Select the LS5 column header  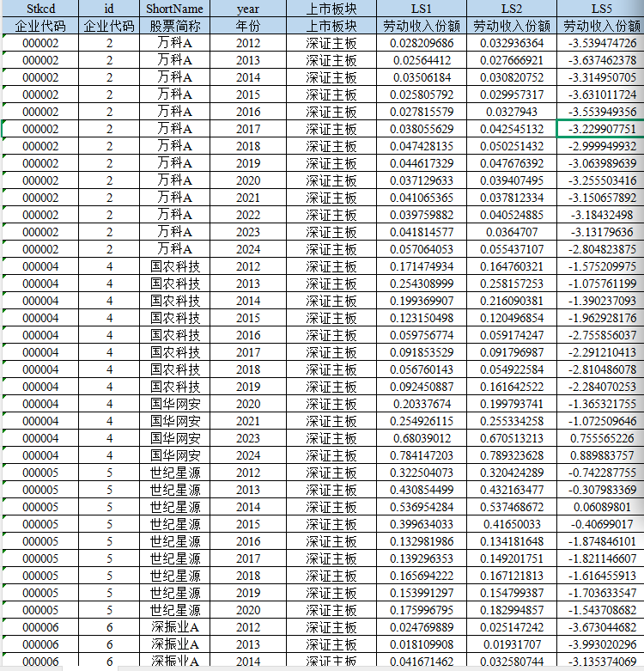point(601,9)
